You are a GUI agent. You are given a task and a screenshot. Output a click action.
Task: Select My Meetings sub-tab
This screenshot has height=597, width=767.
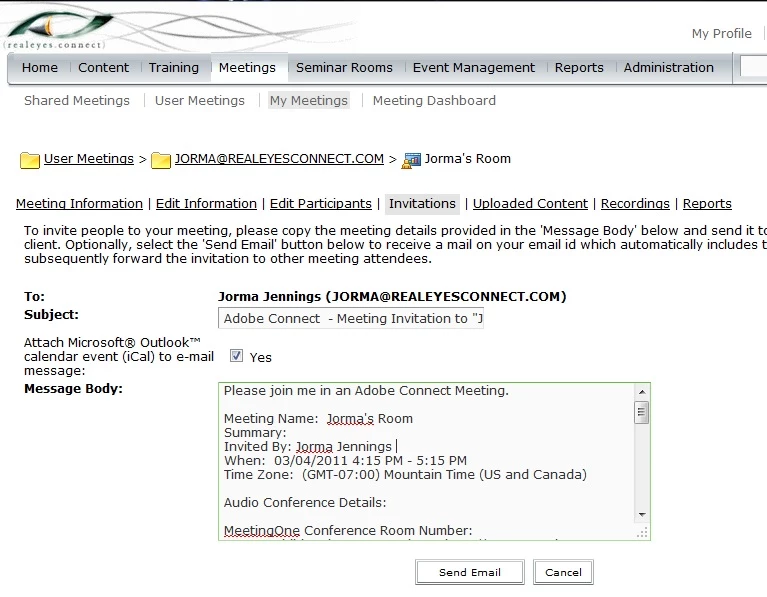[x=309, y=100]
